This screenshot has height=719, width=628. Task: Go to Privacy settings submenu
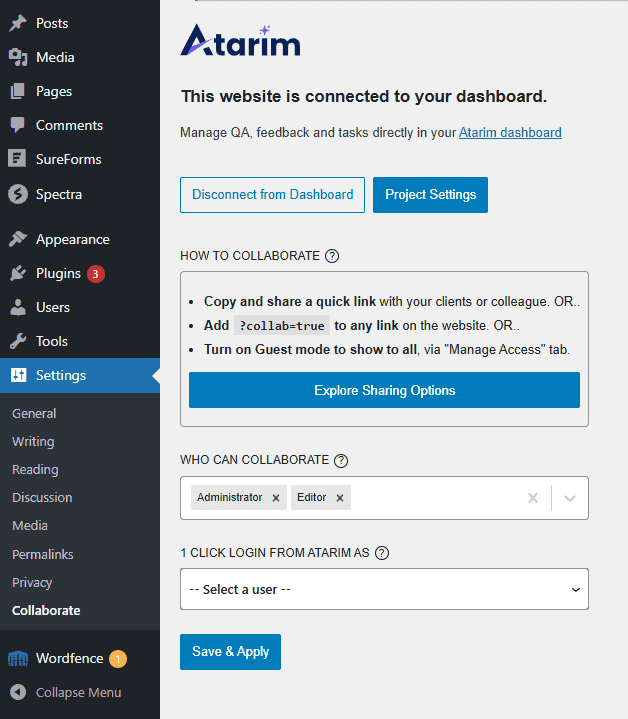[x=32, y=582]
